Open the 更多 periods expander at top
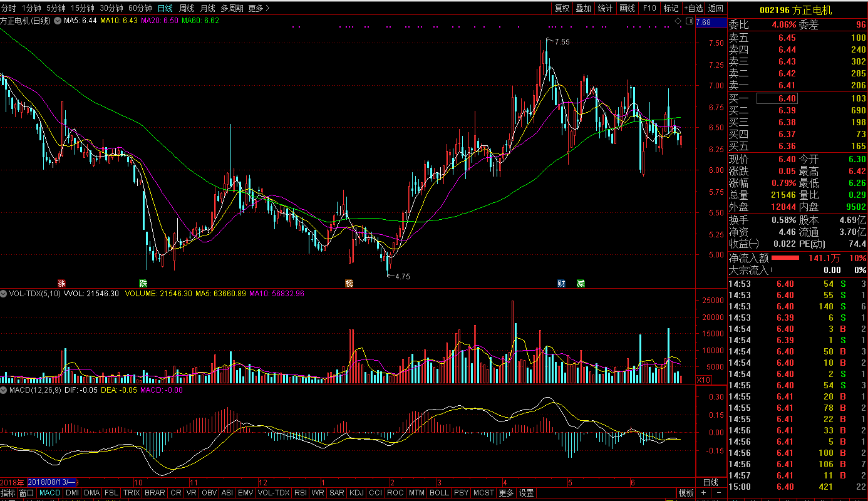Image resolution: width=868 pixels, height=501 pixels. pos(258,8)
